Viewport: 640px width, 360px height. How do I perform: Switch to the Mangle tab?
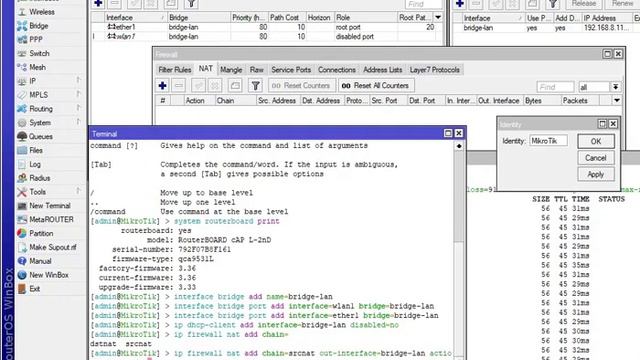pyautogui.click(x=231, y=70)
